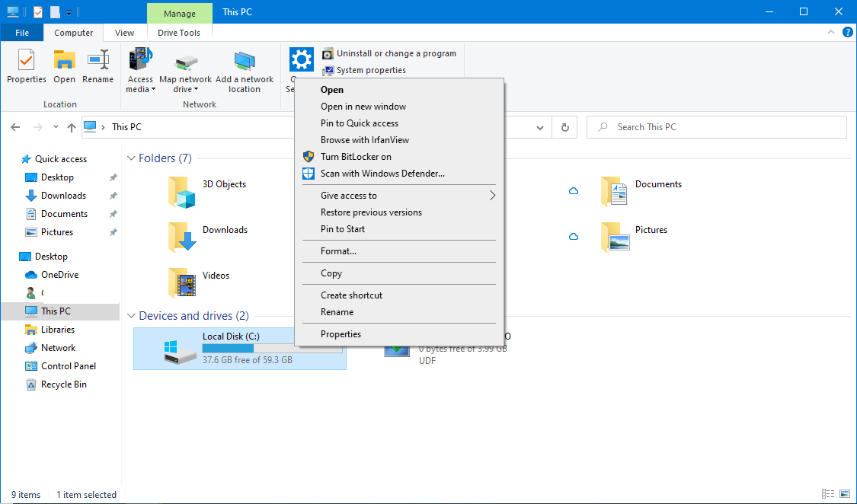Choose Copy in the context menu
This screenshot has height=504, width=857.
(x=399, y=273)
